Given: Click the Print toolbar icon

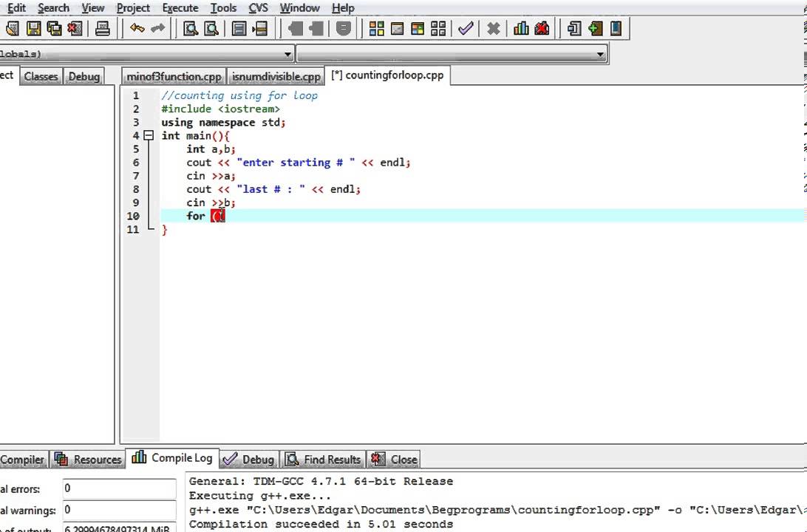Looking at the screenshot, I should (x=103, y=28).
